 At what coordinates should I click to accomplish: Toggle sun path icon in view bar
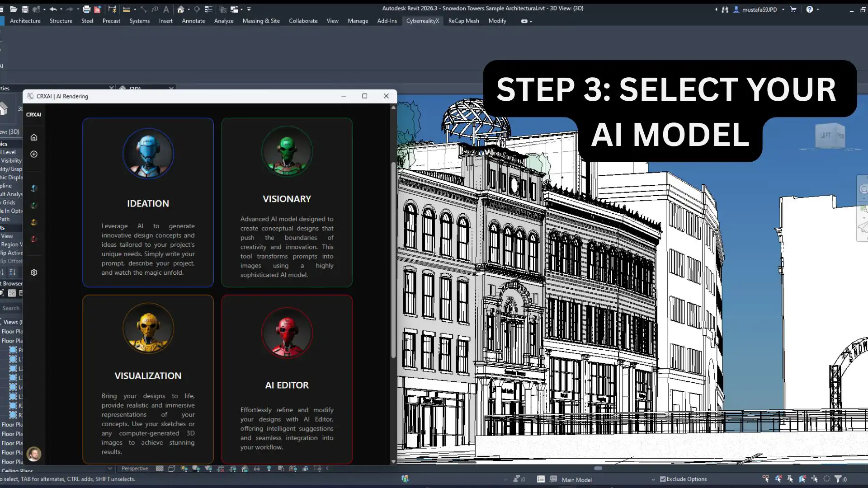tap(184, 469)
